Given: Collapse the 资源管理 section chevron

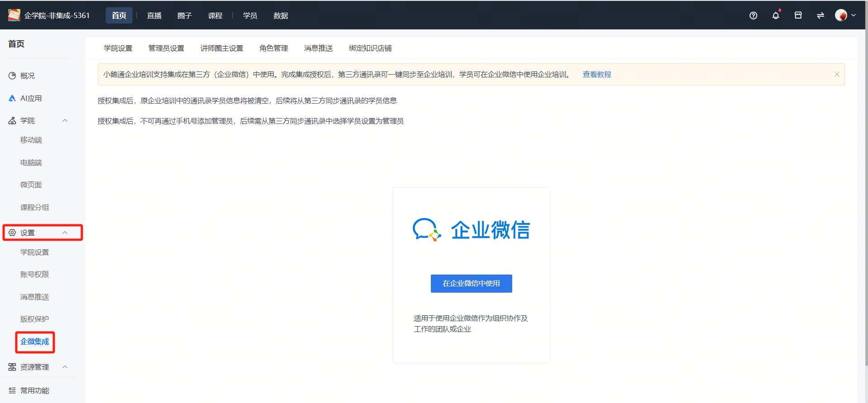Looking at the screenshot, I should tap(65, 367).
